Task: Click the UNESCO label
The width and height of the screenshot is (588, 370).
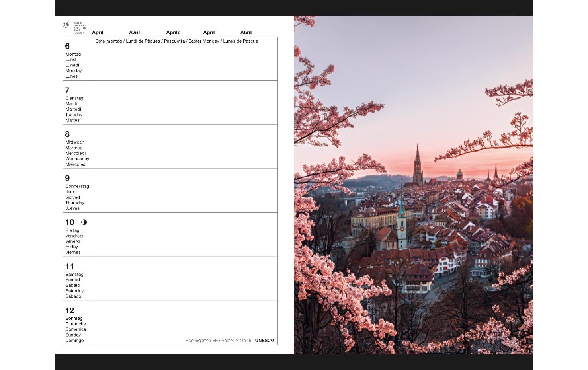Action: point(264,341)
